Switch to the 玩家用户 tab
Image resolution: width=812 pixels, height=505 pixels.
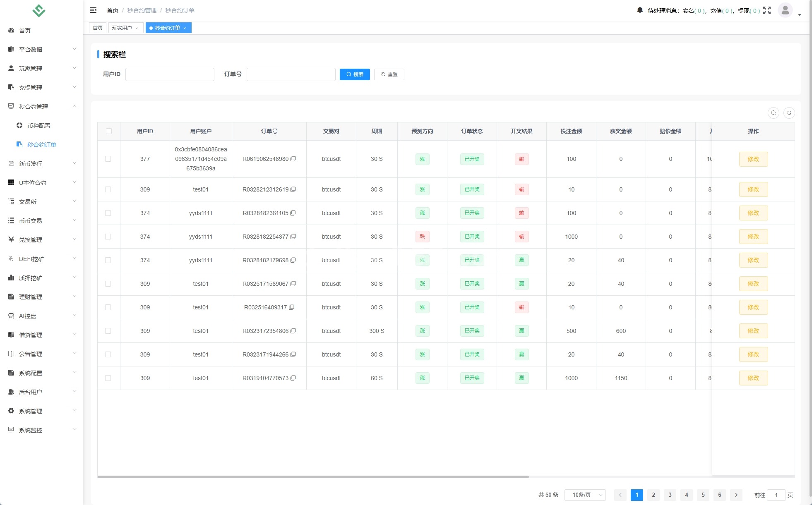pyautogui.click(x=123, y=28)
